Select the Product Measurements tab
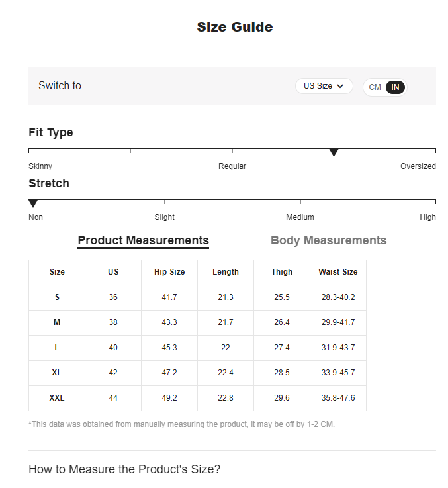 [143, 240]
